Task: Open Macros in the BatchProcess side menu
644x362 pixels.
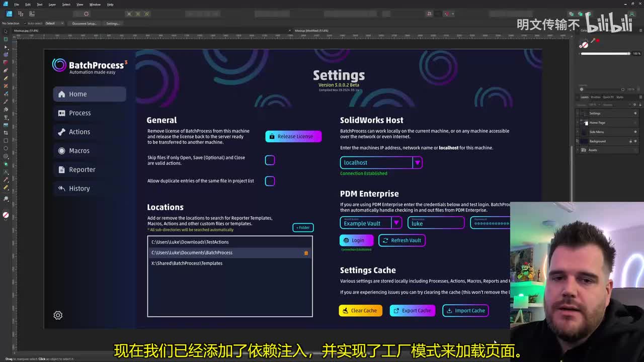Action: tap(90, 151)
